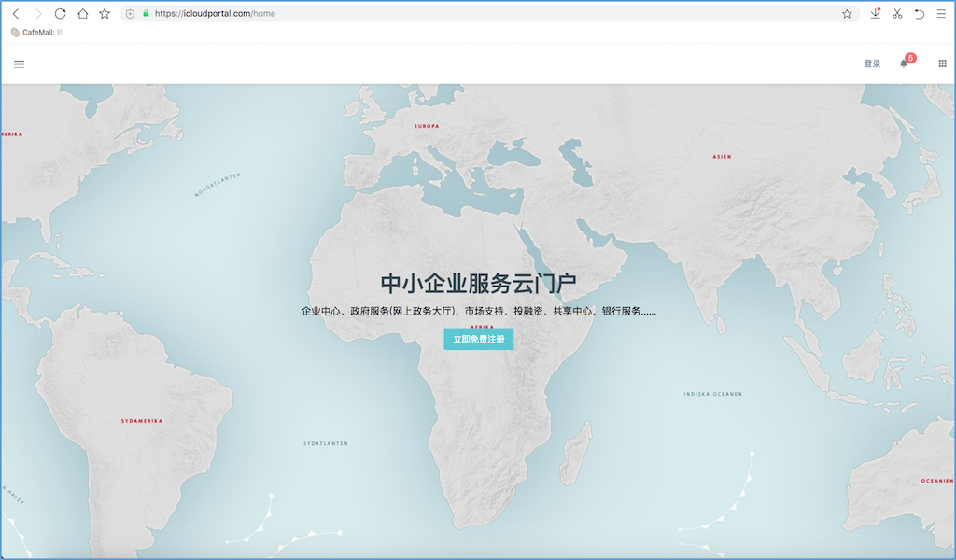Viewport: 956px width, 560px height.
Task: Click the subtitle text starting with 企业中心
Action: tap(479, 311)
